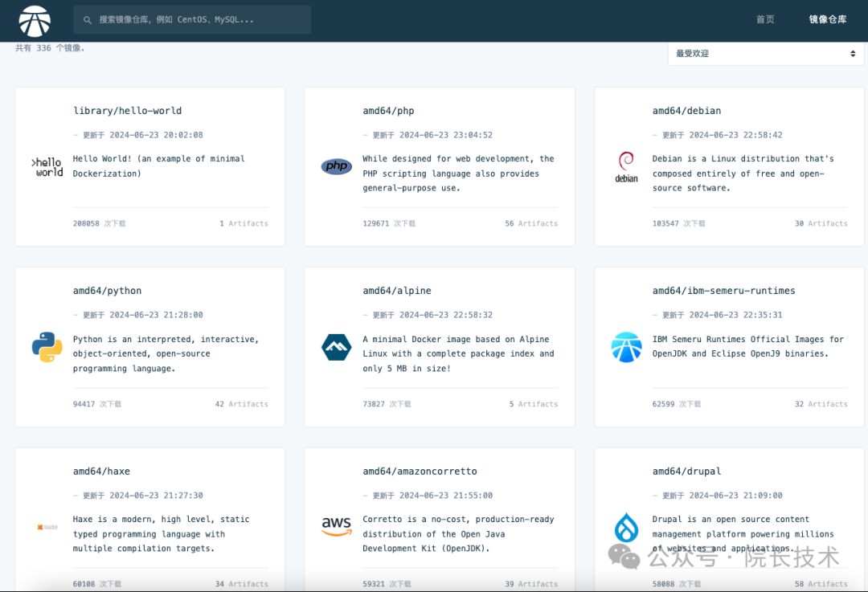This screenshot has height=592, width=868.
Task: Click alpine's 73827 次下载 count
Action: 387,404
